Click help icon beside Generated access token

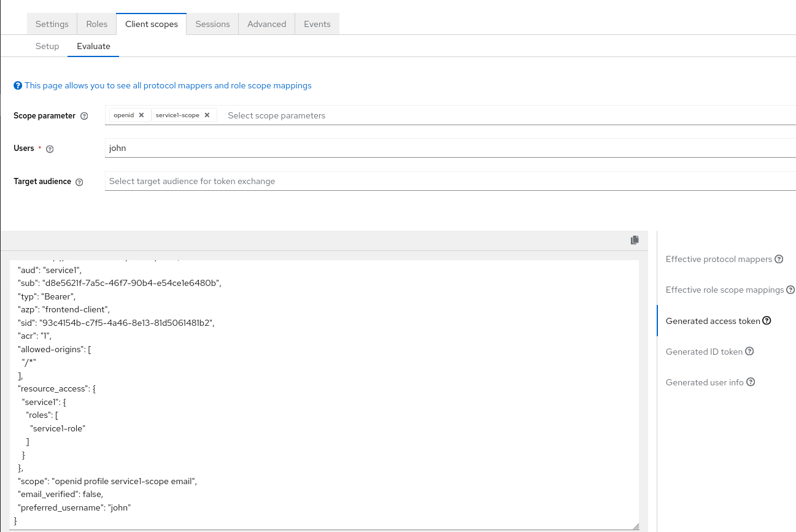click(x=767, y=321)
